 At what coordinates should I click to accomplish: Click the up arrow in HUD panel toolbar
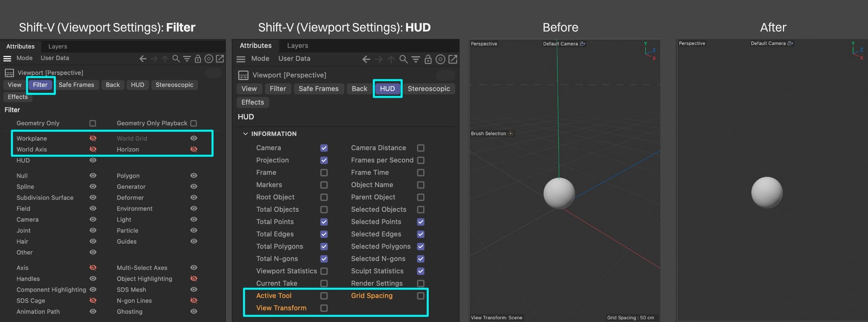click(x=391, y=59)
